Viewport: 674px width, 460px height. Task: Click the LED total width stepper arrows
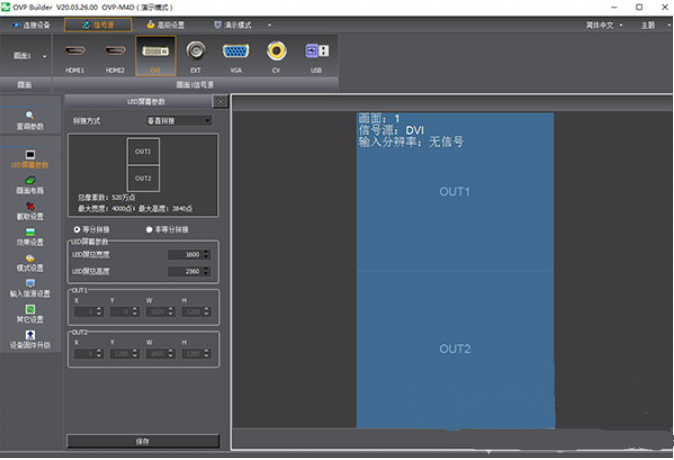click(206, 255)
